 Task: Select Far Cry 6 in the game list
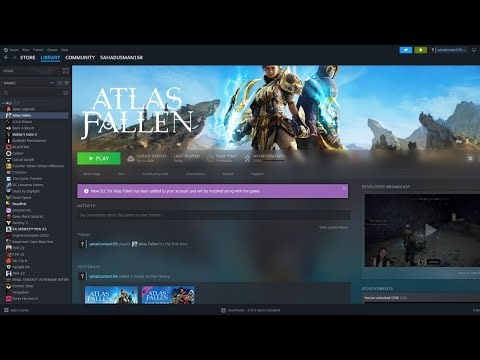[x=20, y=261]
